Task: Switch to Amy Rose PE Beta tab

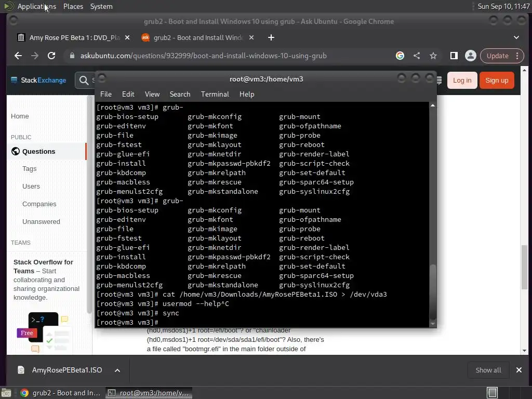Action: pos(73,37)
